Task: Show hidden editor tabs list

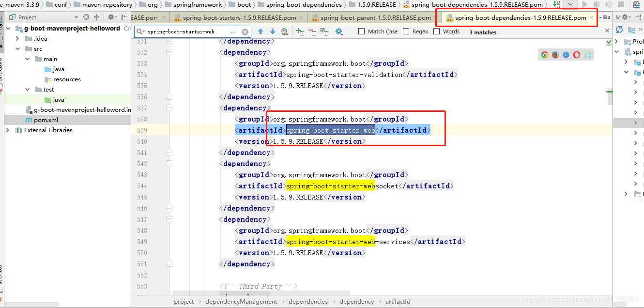Action: click(x=605, y=17)
